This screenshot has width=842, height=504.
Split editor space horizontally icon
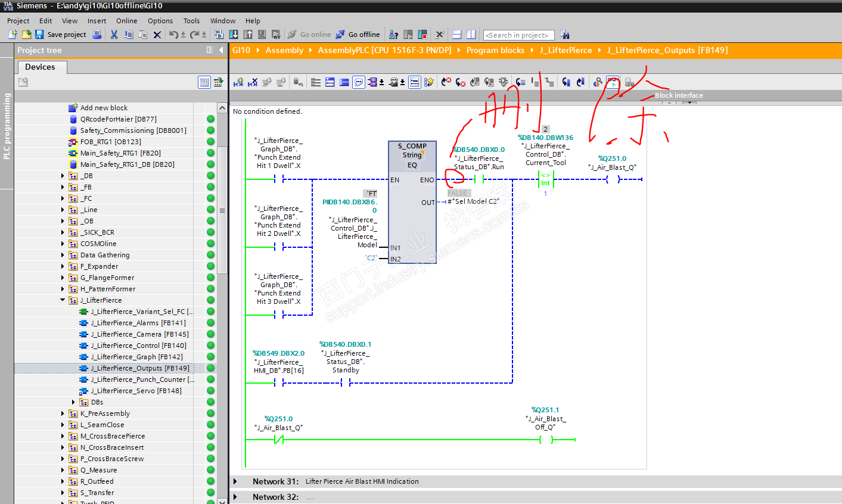(x=457, y=35)
